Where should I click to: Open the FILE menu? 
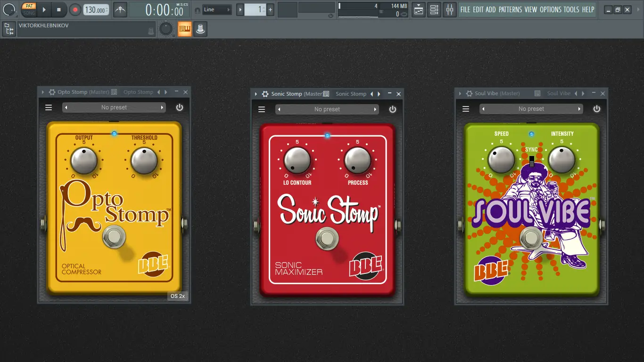465,9
